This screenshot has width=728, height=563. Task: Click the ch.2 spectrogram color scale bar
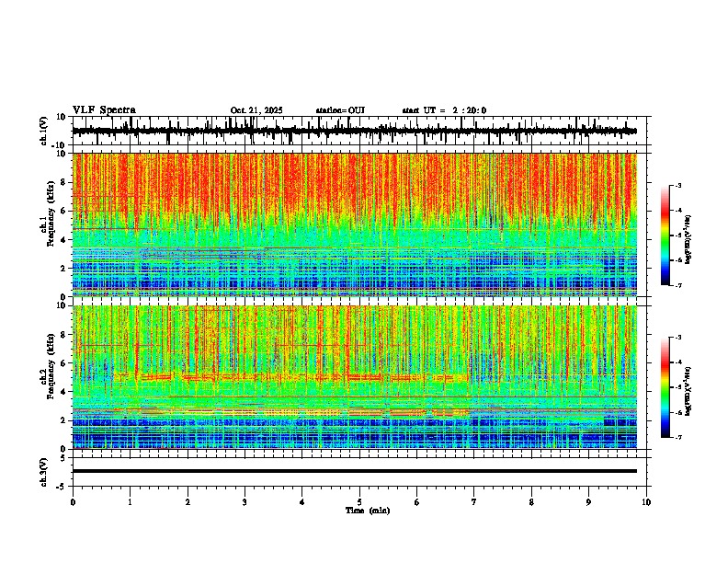pos(665,387)
